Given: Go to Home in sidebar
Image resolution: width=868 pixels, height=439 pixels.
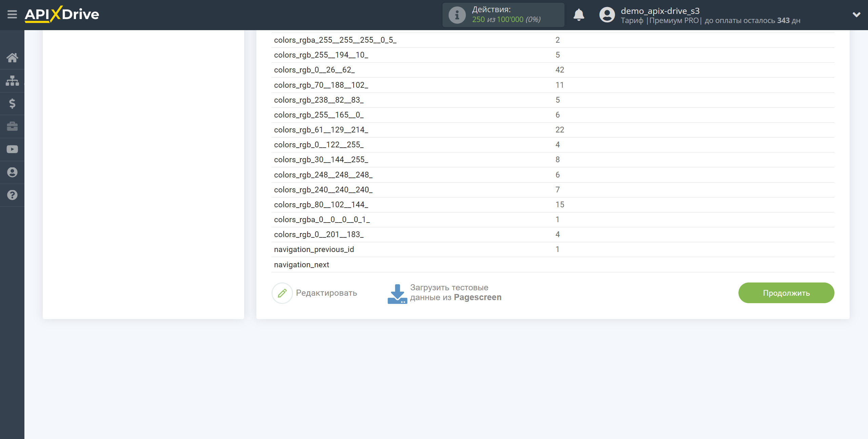Looking at the screenshot, I should 12,58.
